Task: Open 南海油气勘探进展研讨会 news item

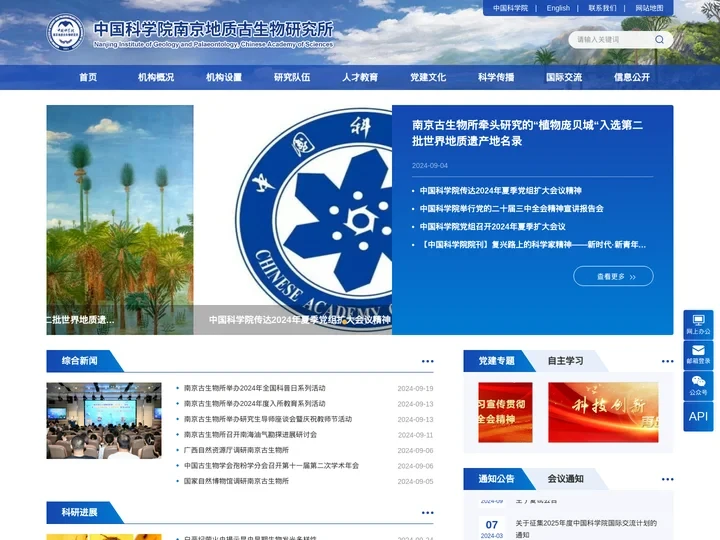Action: click(x=250, y=435)
